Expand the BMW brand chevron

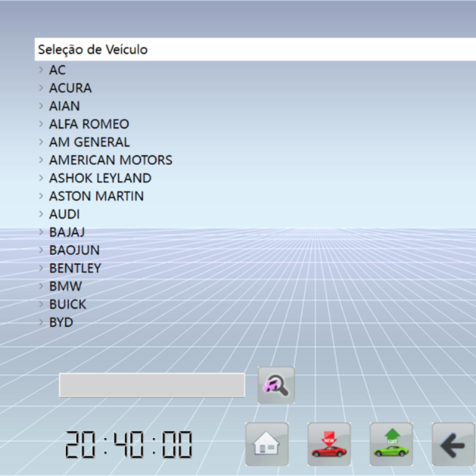(41, 286)
